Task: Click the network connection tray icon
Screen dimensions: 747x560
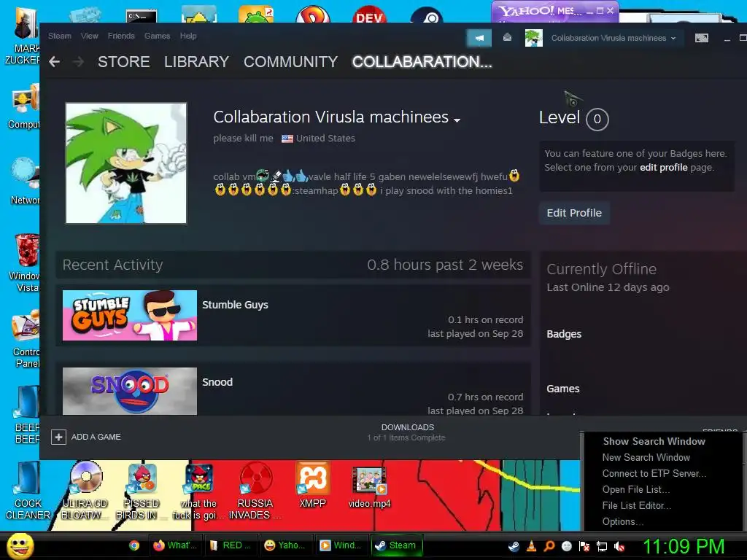Action: [602, 546]
